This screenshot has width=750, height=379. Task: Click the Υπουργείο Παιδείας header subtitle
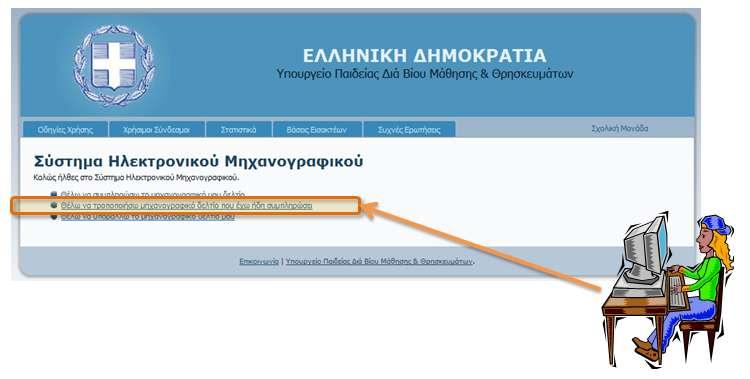pyautogui.click(x=425, y=74)
